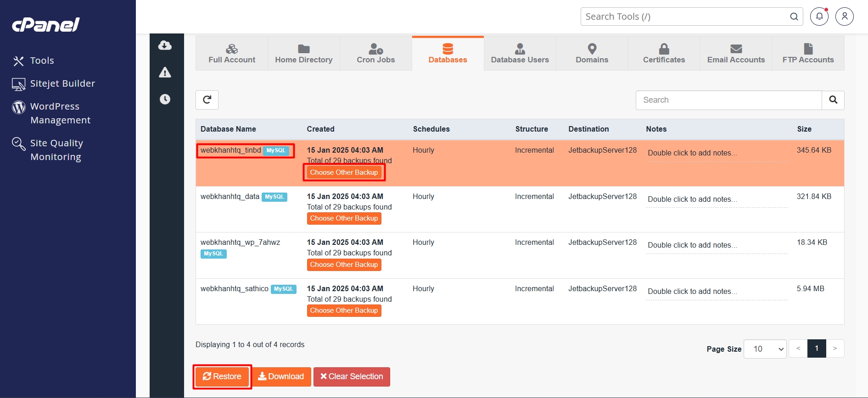
Task: Open the user account profile icon
Action: tap(844, 17)
